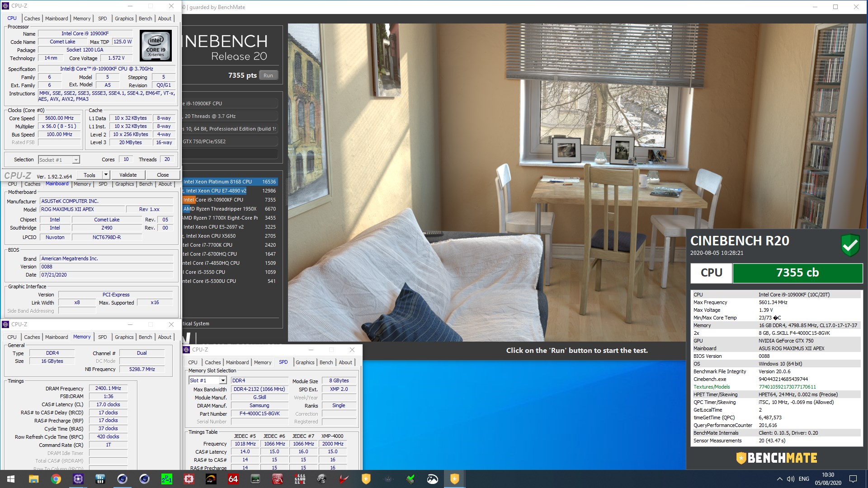Click the Part Number F4-4000C15-8GVK field
The height and width of the screenshot is (488, 868).
coord(259,413)
